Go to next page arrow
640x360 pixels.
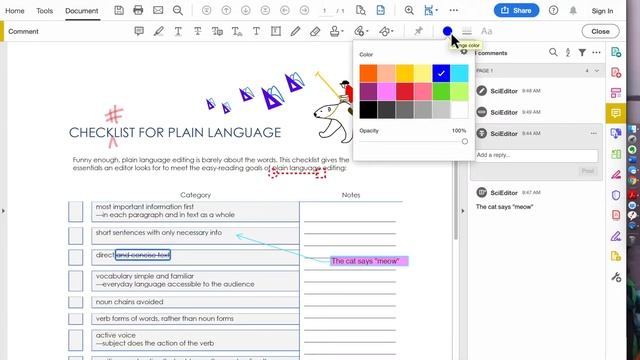[245, 11]
